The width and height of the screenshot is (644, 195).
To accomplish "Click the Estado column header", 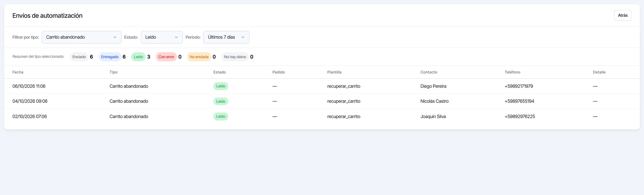I will pyautogui.click(x=220, y=72).
